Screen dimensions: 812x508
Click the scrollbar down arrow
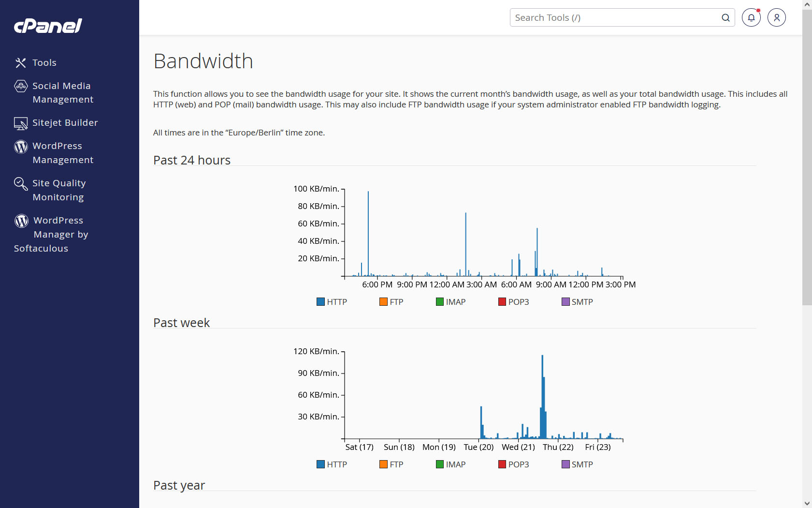(807, 503)
